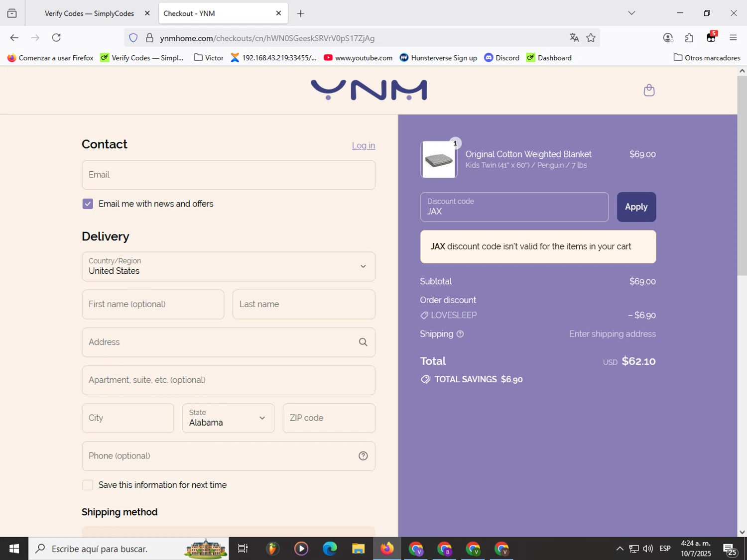Show hidden system tray icons
The image size is (747, 560).
coord(620,549)
